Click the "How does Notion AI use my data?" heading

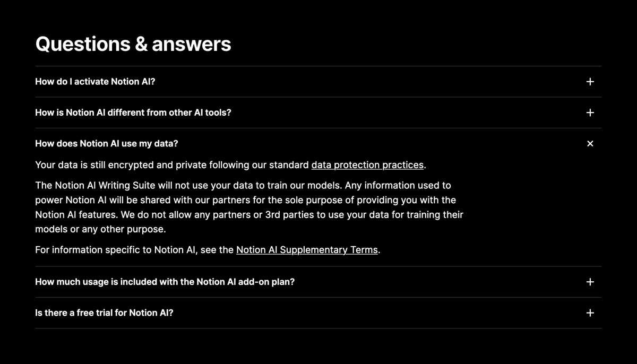106,143
